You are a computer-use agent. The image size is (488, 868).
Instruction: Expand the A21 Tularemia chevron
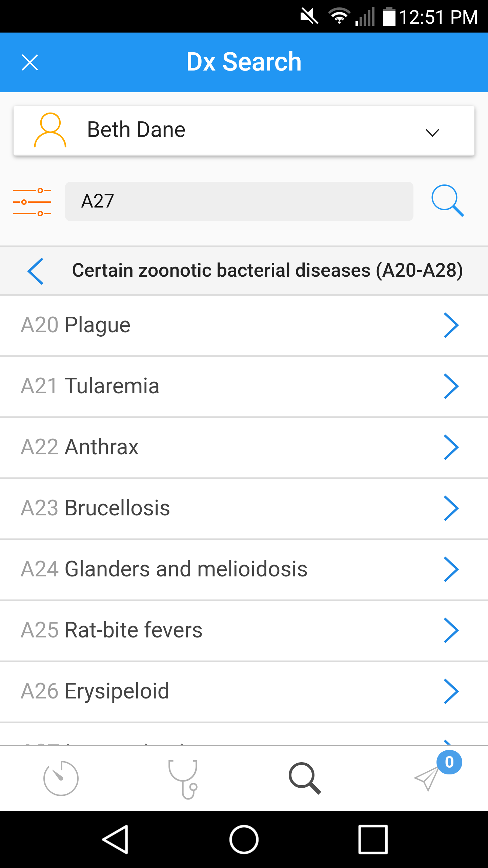click(x=451, y=386)
